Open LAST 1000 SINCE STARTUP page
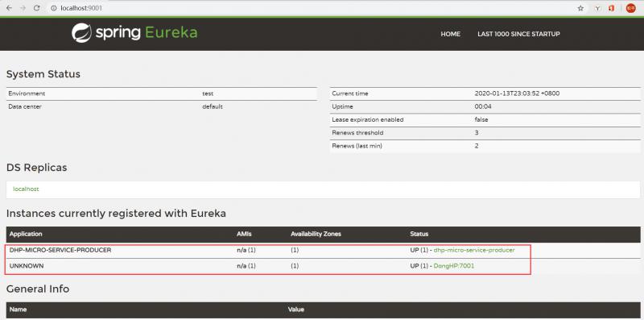644x320 pixels. coord(518,34)
